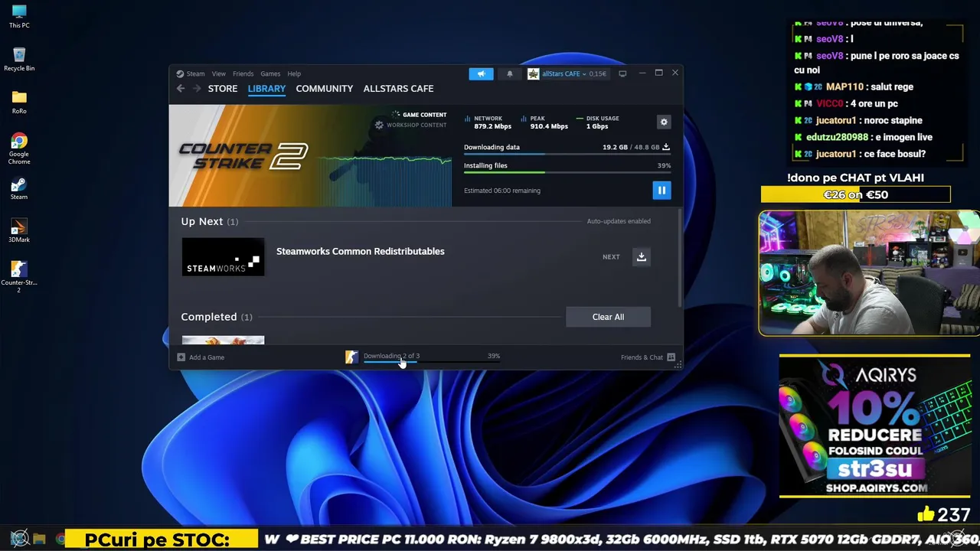Screen dimensions: 980x551
Task: Click the download icon next to 48.8 GB
Action: (666, 147)
